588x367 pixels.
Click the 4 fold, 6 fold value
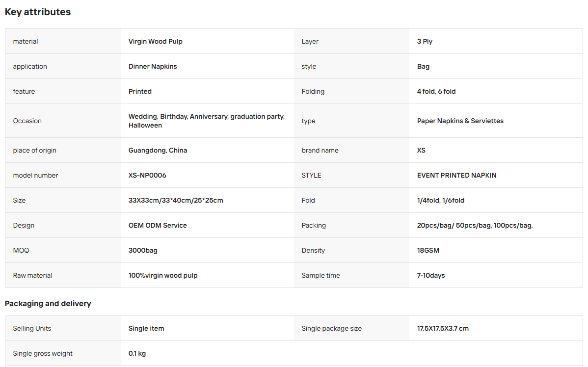coord(436,91)
